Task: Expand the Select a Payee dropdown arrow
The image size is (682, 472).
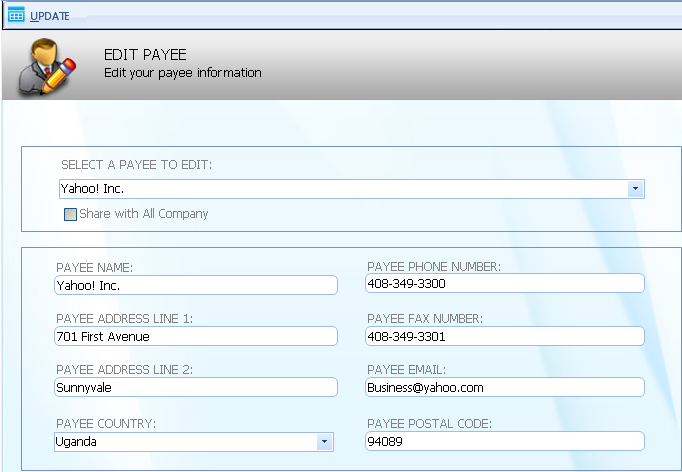Action: click(635, 188)
